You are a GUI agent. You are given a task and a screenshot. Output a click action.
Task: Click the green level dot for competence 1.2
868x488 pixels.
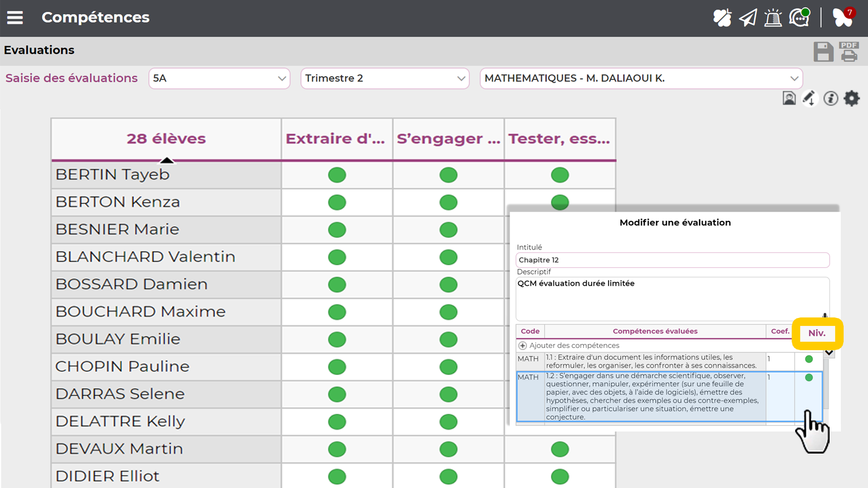coord(809,377)
